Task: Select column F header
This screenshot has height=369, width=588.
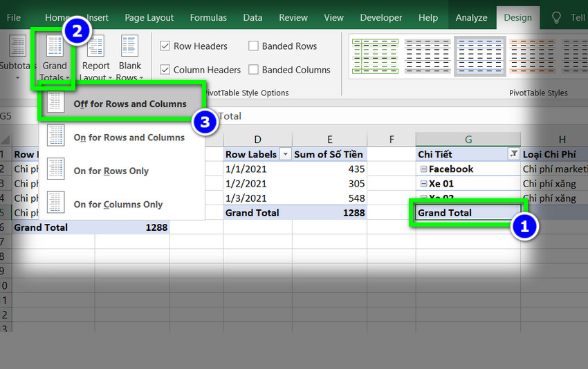Action: click(x=392, y=140)
